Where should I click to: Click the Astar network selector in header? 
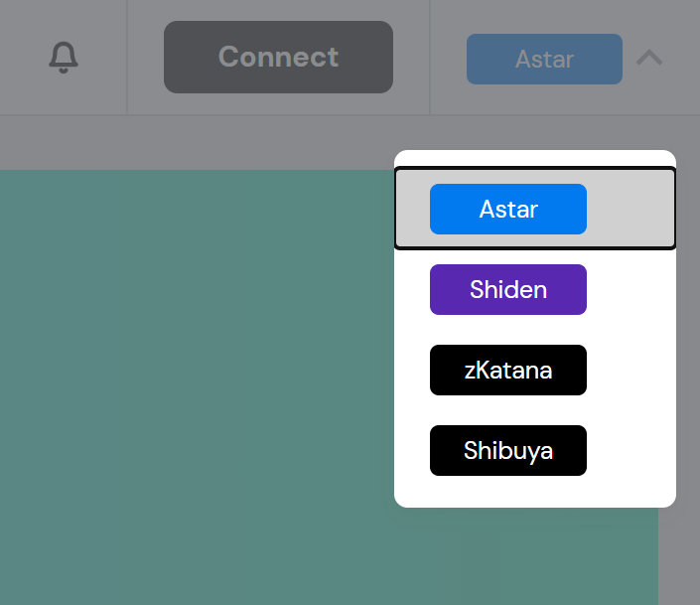click(x=544, y=59)
